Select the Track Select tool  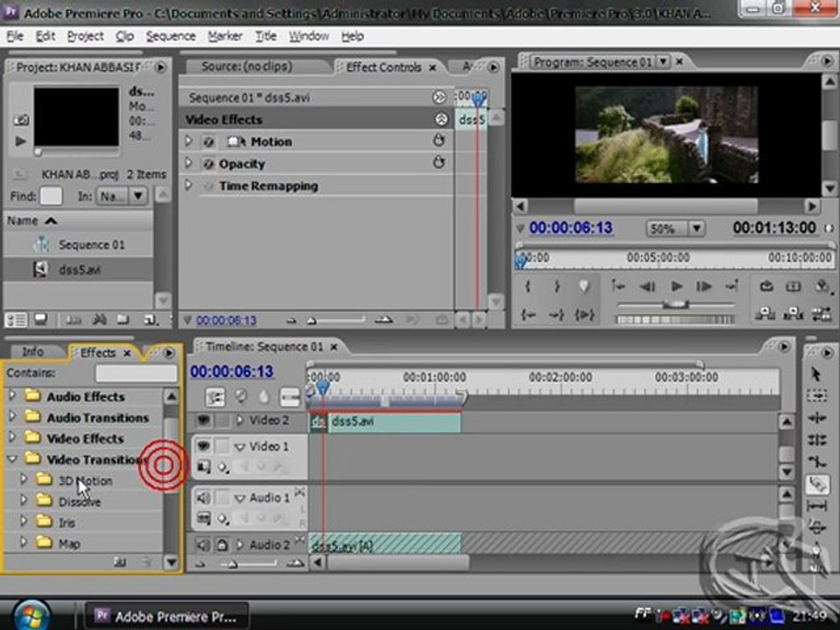815,395
